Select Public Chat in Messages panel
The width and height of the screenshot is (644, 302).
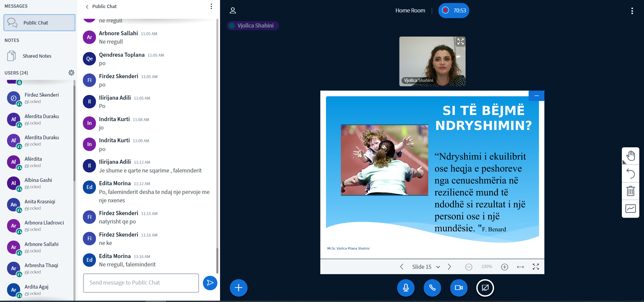[x=40, y=23]
